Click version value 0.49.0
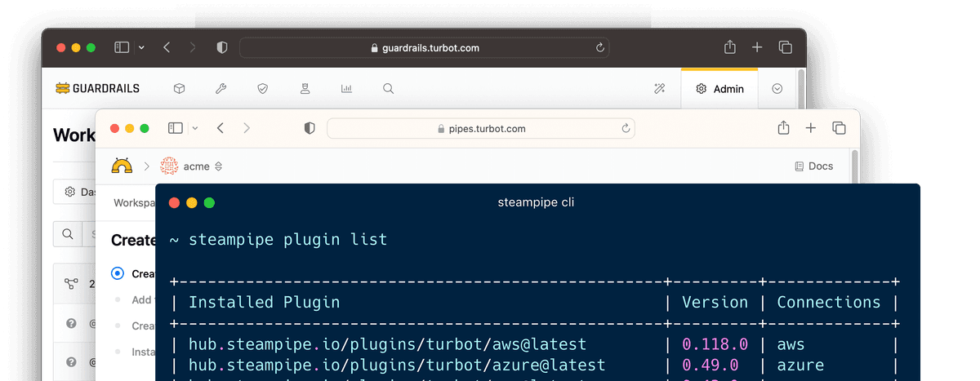The width and height of the screenshot is (980, 381). (x=710, y=365)
